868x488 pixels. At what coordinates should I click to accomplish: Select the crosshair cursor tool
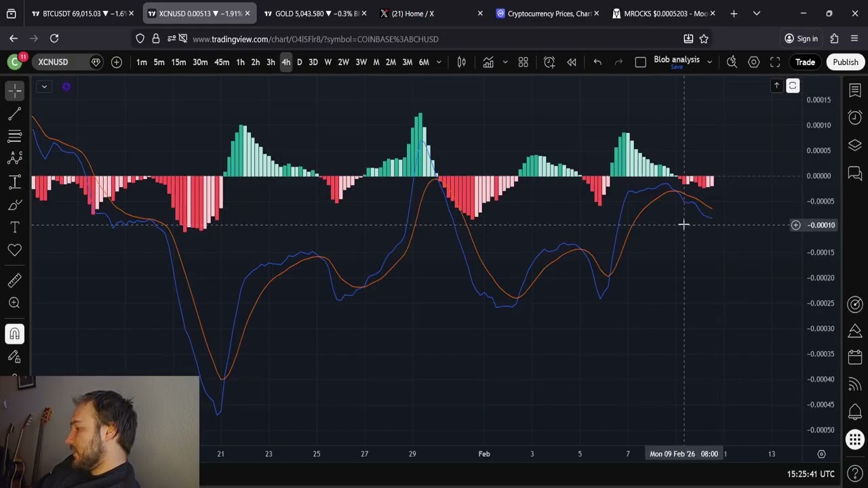(14, 90)
